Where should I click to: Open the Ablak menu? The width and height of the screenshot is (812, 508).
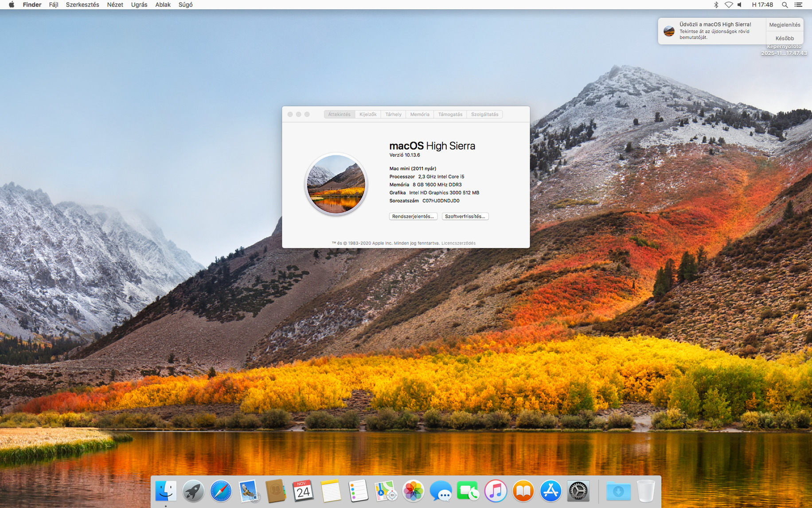point(163,5)
